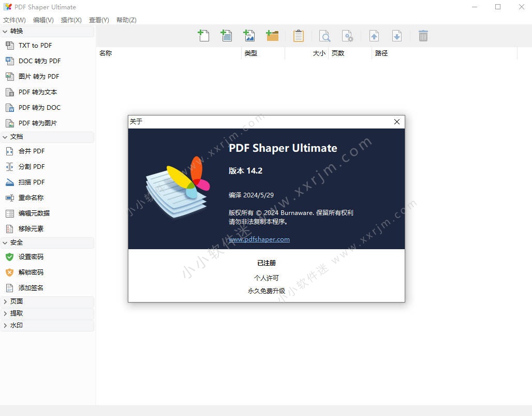Click the clipboard paste toolbar icon
This screenshot has width=532, height=416.
pyautogui.click(x=299, y=36)
